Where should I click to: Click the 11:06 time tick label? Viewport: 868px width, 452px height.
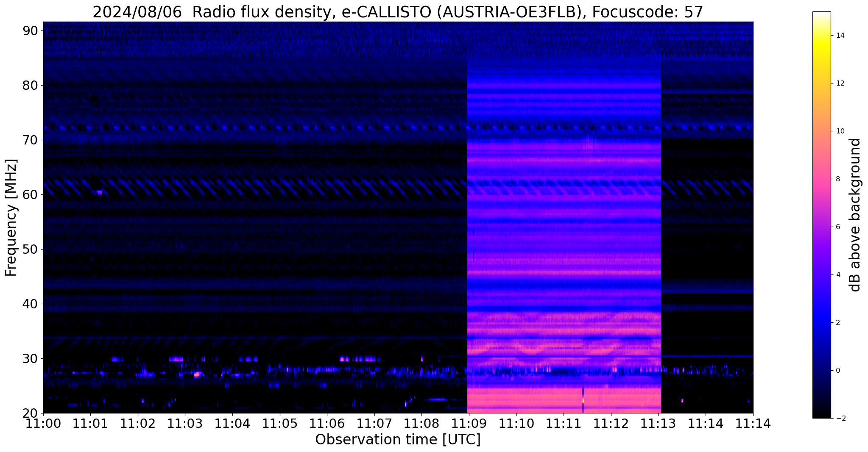tap(327, 424)
